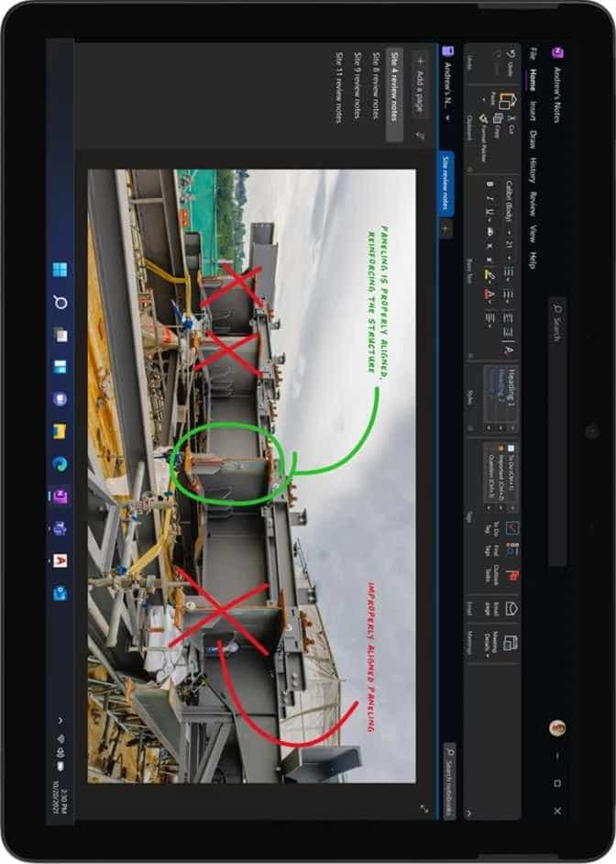Image resolution: width=616 pixels, height=864 pixels.
Task: Open the Site 11 review notes page
Action: click(x=338, y=87)
